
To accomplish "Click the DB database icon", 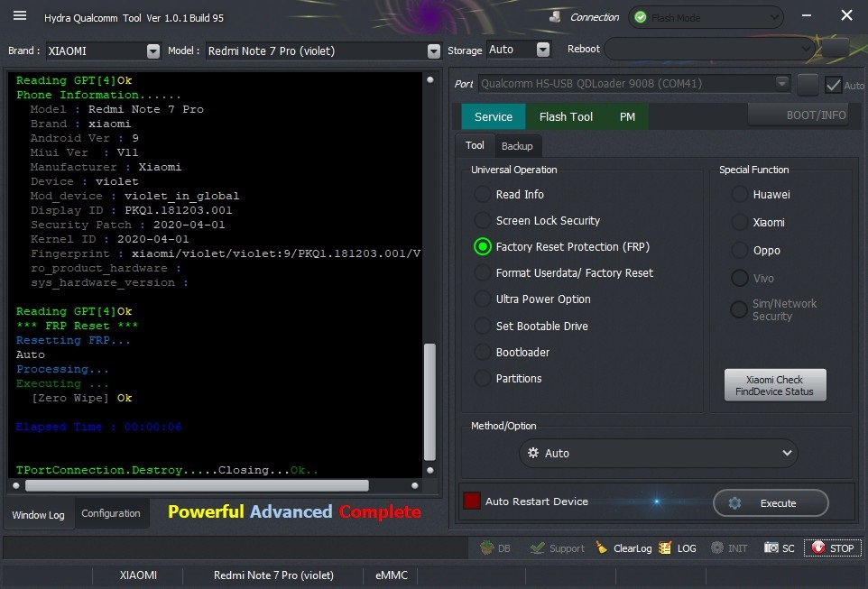I will pyautogui.click(x=487, y=548).
